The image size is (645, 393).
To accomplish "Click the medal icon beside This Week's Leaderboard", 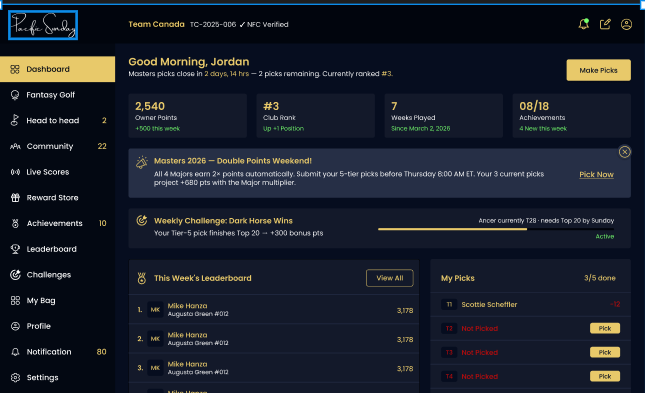I will click(x=142, y=279).
